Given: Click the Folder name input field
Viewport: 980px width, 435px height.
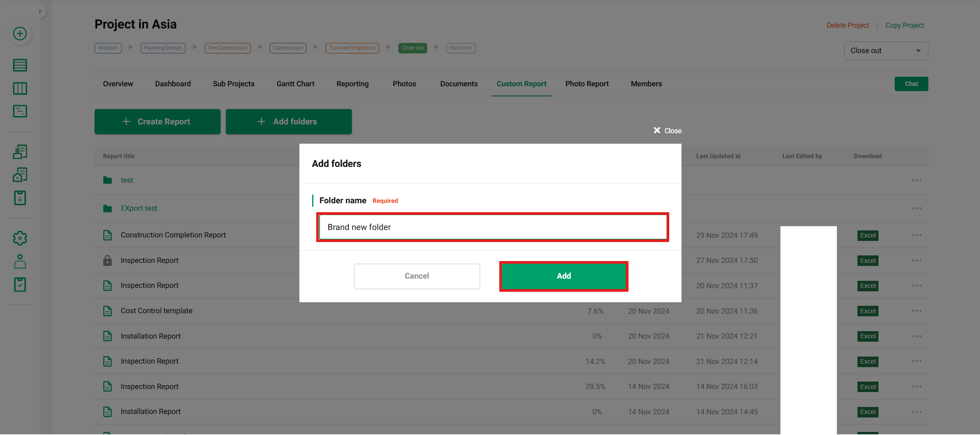Looking at the screenshot, I should point(492,227).
